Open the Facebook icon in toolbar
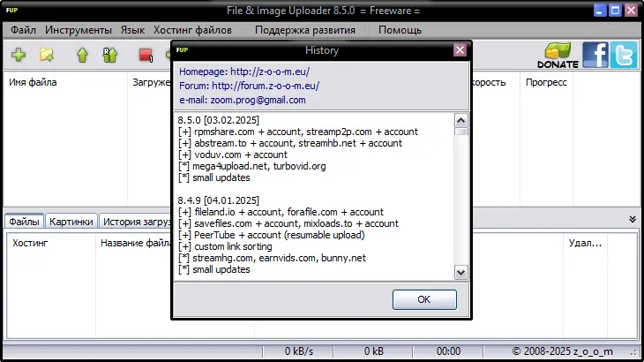Screen dimensions: 644x362 coord(595,55)
